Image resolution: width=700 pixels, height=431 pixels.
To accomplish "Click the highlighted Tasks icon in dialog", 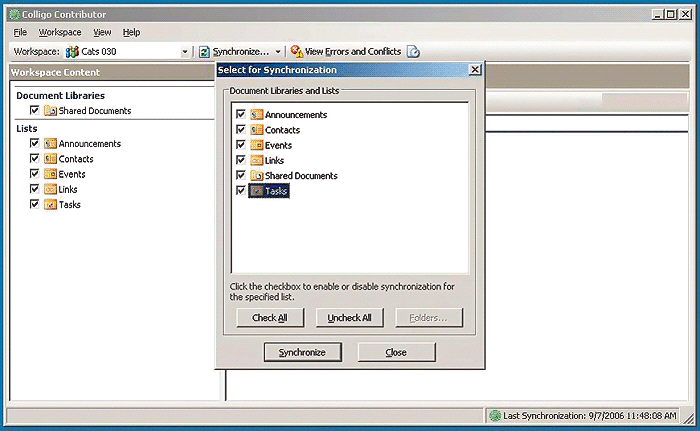I will click(256, 191).
